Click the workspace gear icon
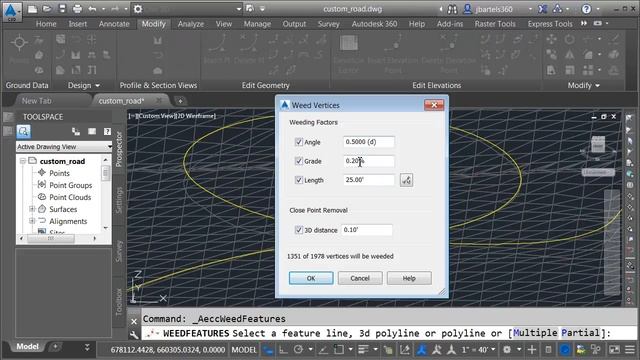The image size is (640, 360). point(138,9)
